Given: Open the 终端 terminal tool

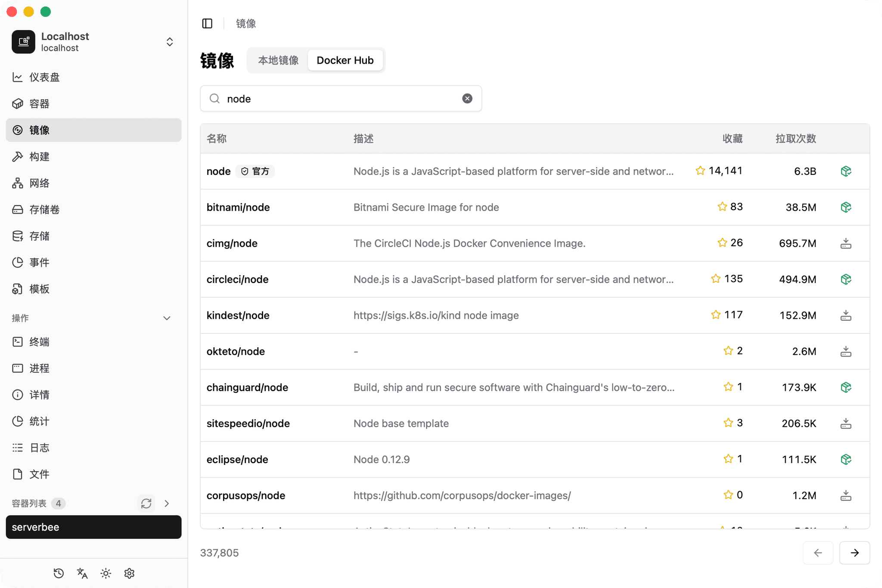Looking at the screenshot, I should pos(40,342).
